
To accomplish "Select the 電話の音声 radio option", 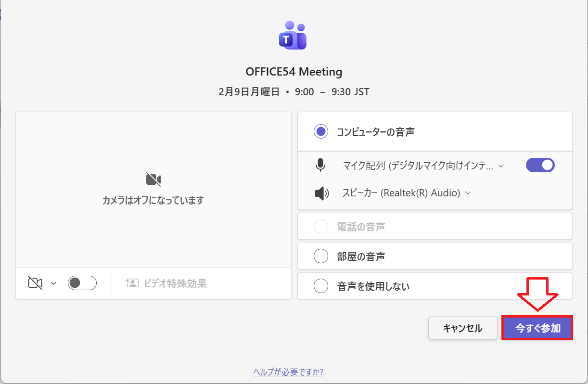I will pyautogui.click(x=321, y=226).
